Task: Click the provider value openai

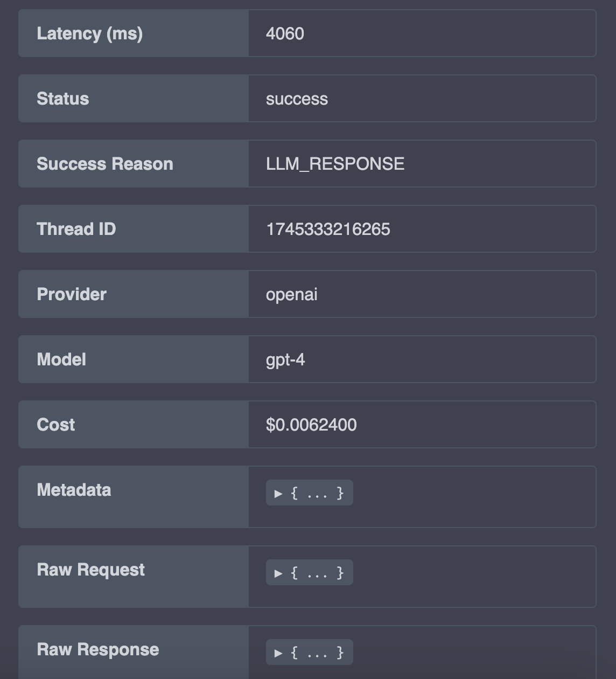Action: tap(291, 295)
